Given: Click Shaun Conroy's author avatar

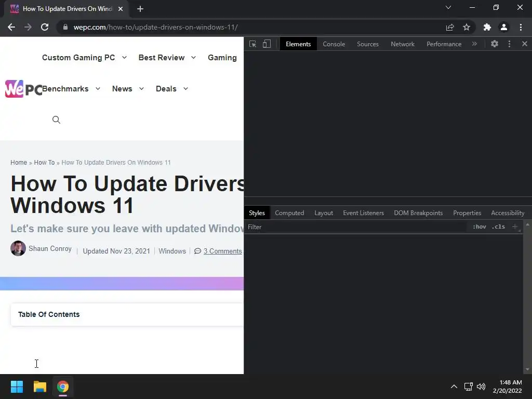Looking at the screenshot, I should [18, 248].
